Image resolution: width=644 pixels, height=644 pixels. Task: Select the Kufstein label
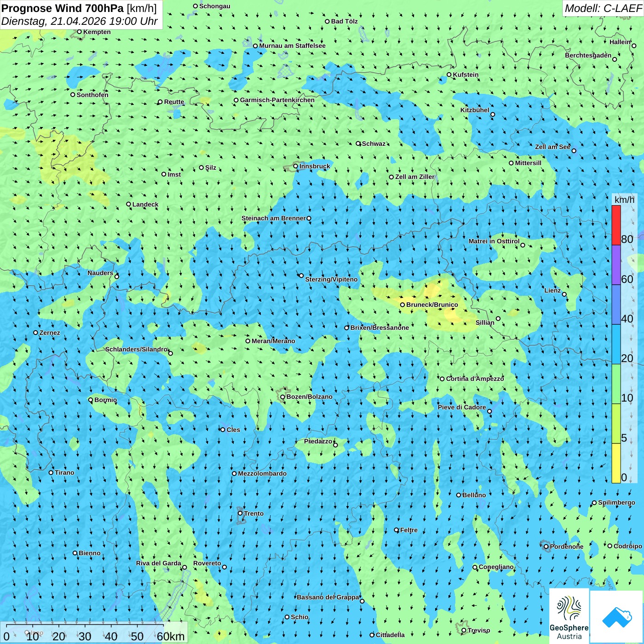466,75
